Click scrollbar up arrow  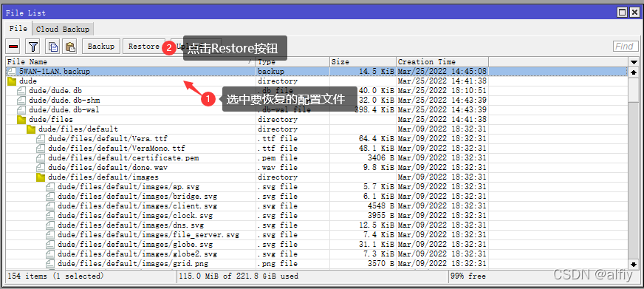tap(634, 72)
